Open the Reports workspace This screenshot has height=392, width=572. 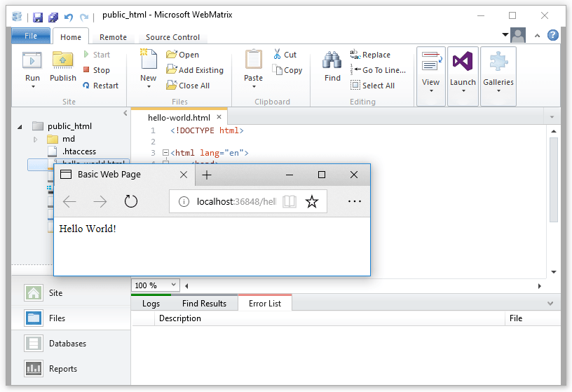71,369
